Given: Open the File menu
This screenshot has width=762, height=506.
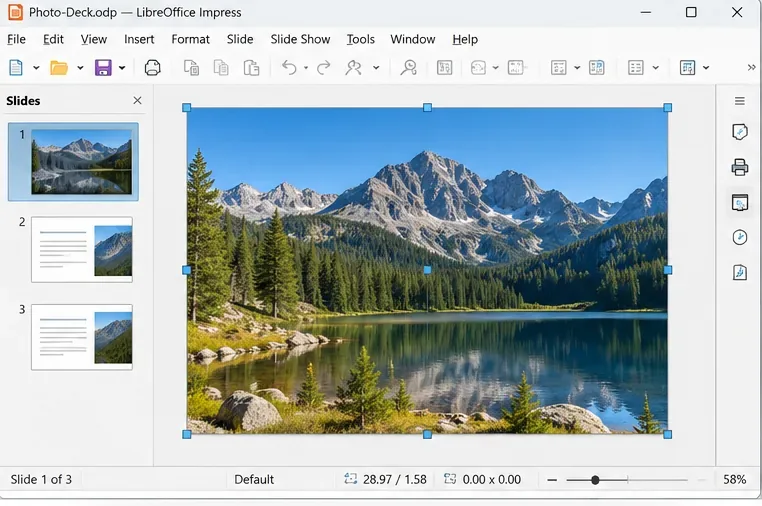Looking at the screenshot, I should (x=17, y=39).
